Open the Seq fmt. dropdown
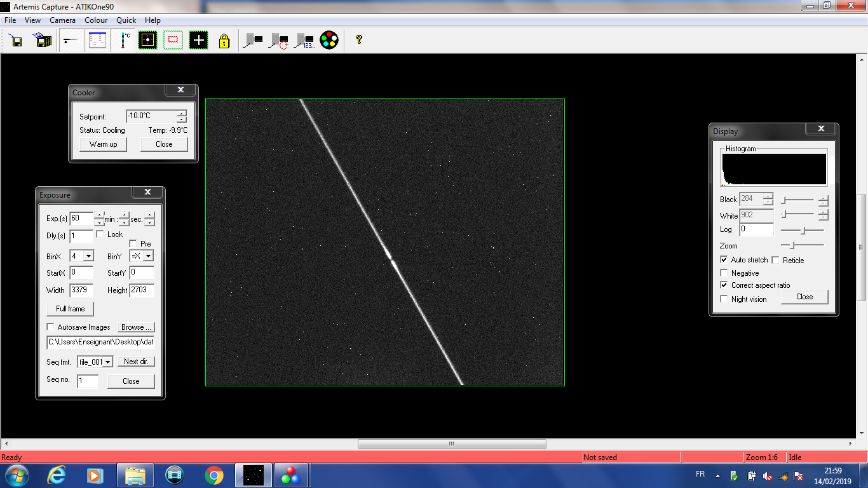Viewport: 868px width, 488px height. pos(107,362)
